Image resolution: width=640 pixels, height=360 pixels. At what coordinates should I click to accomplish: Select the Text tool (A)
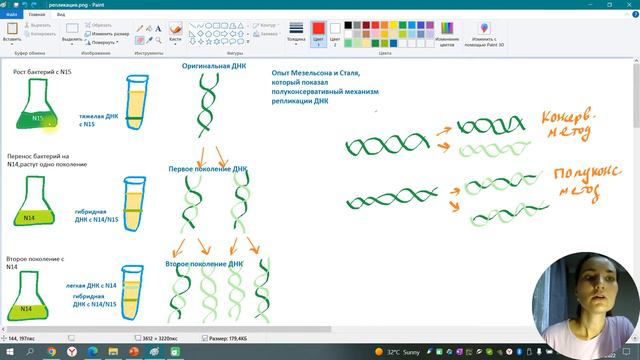(158, 28)
